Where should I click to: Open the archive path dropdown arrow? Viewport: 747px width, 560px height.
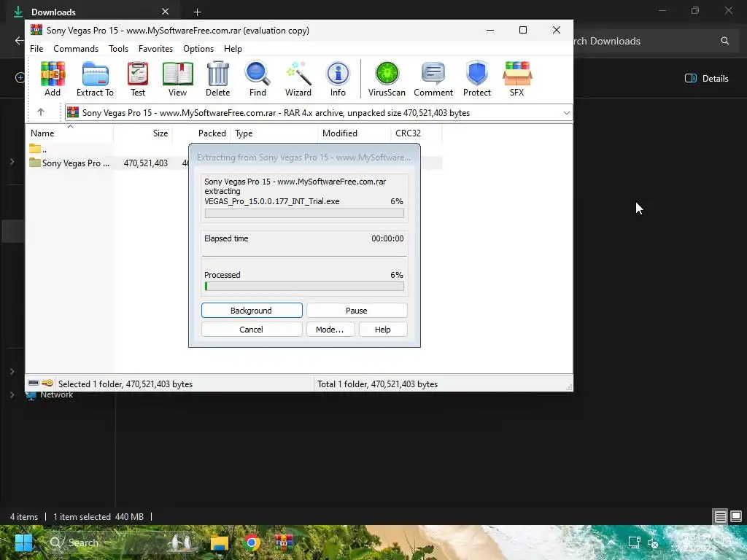(566, 113)
